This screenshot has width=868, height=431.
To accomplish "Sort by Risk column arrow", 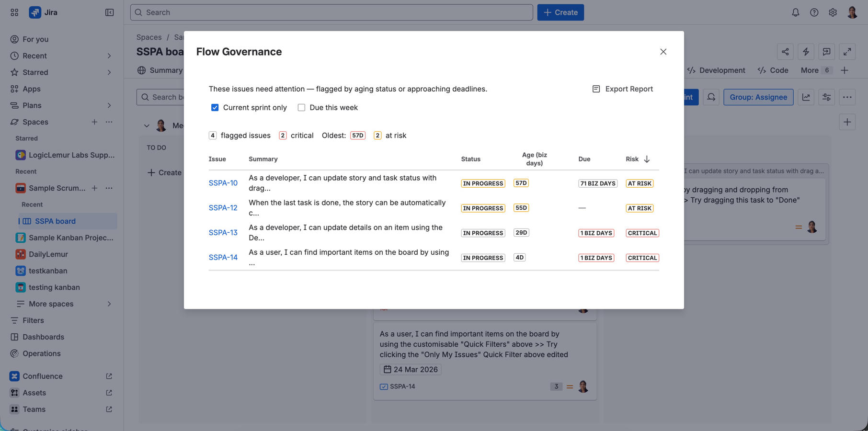I will [647, 159].
